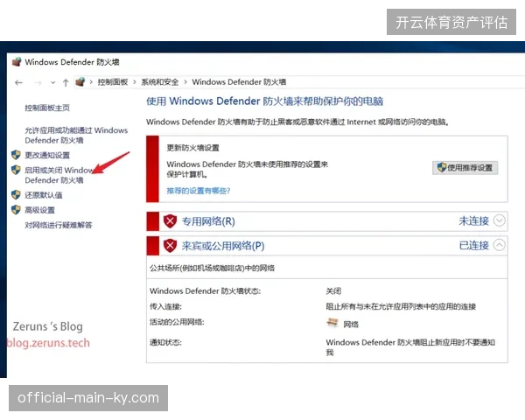Click shield icon beside 高级设置
The image size is (525, 420).
click(x=16, y=210)
